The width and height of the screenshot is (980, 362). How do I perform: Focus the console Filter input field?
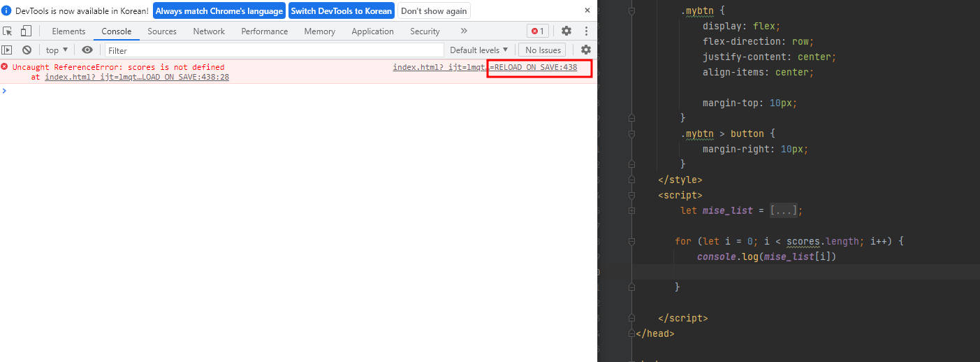[275, 50]
